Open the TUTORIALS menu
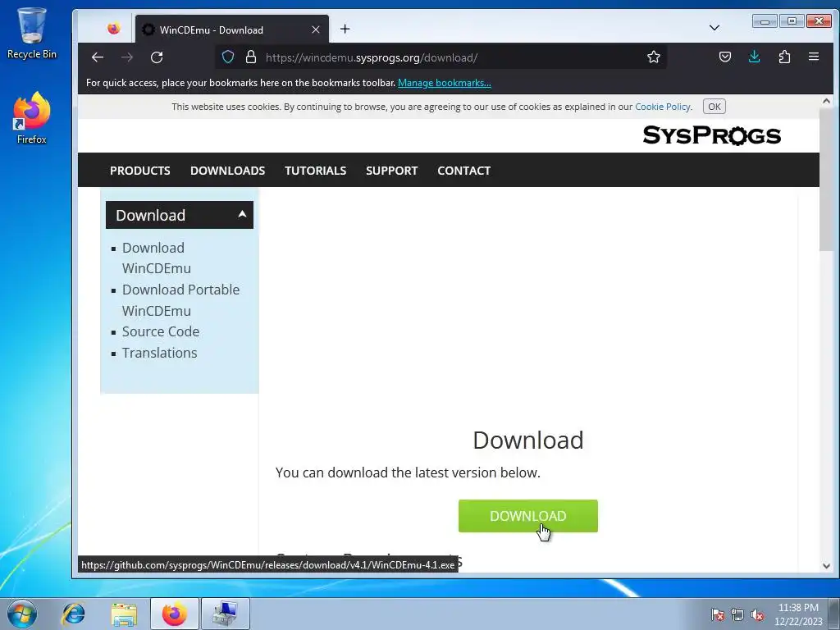This screenshot has height=630, width=840. (315, 171)
